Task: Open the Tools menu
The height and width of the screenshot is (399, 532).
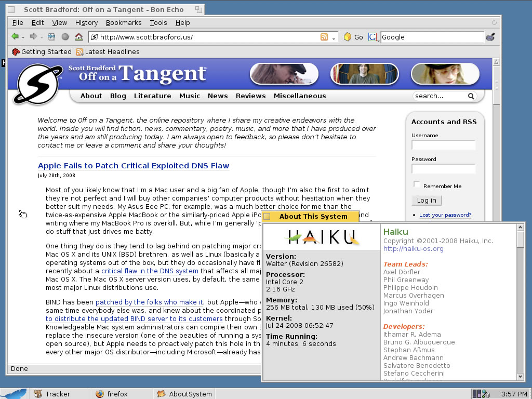Action: point(158,23)
